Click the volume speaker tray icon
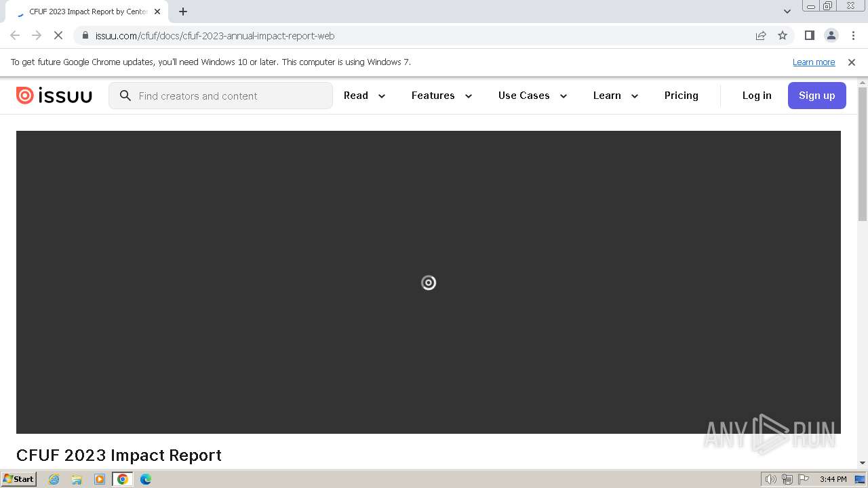Viewport: 868px width, 488px height. coord(771,479)
